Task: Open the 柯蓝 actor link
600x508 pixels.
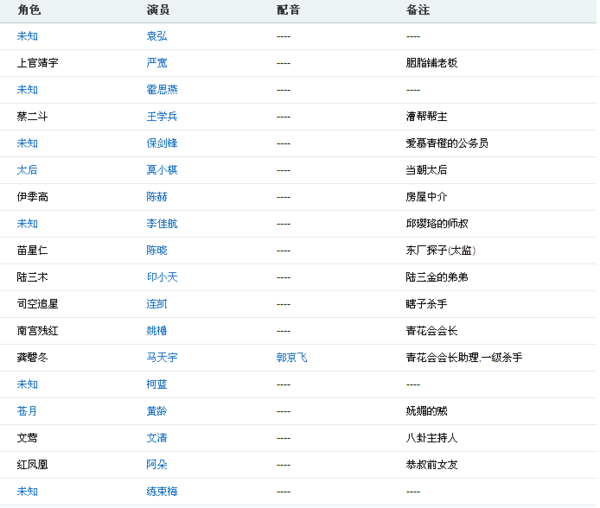Action: tap(157, 384)
